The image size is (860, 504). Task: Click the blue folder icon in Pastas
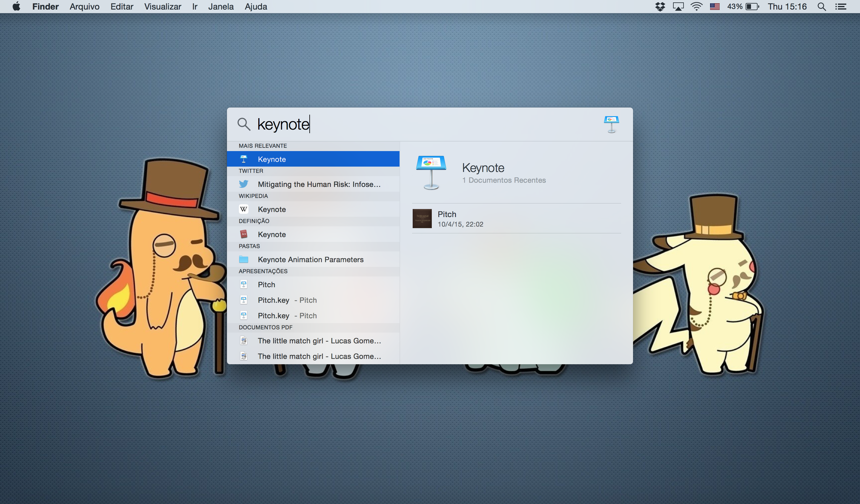coord(244,259)
